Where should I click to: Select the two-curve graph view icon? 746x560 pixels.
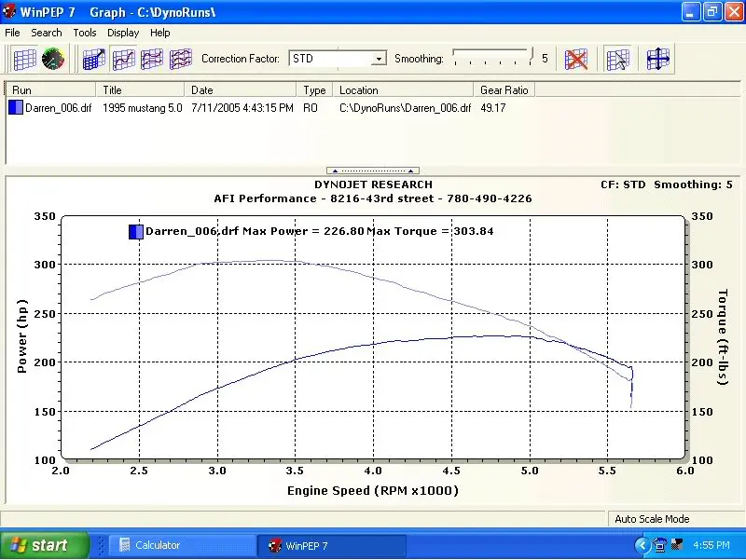pyautogui.click(x=152, y=60)
